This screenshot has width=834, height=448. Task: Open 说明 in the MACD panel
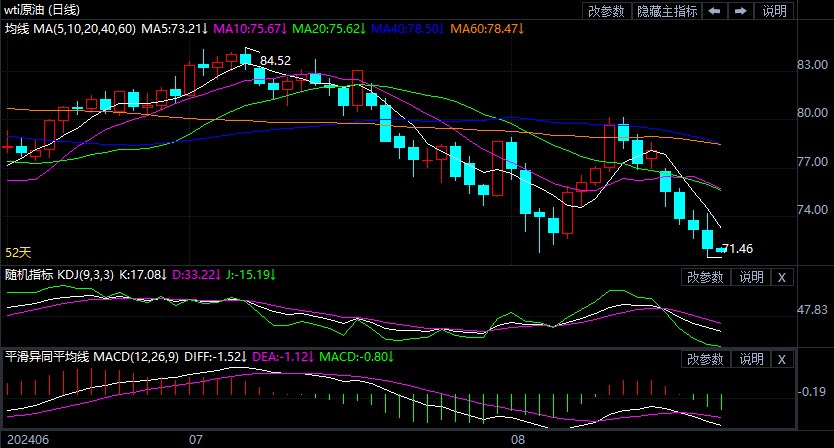coord(752,359)
